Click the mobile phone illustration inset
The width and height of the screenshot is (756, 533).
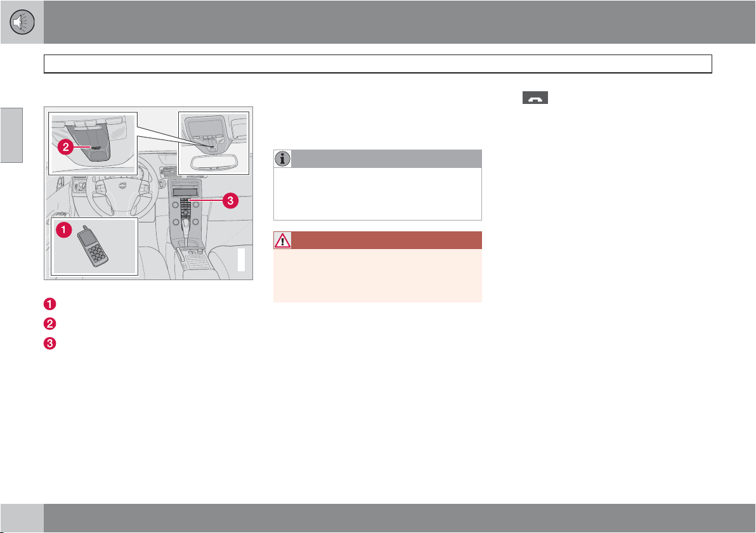pos(94,247)
